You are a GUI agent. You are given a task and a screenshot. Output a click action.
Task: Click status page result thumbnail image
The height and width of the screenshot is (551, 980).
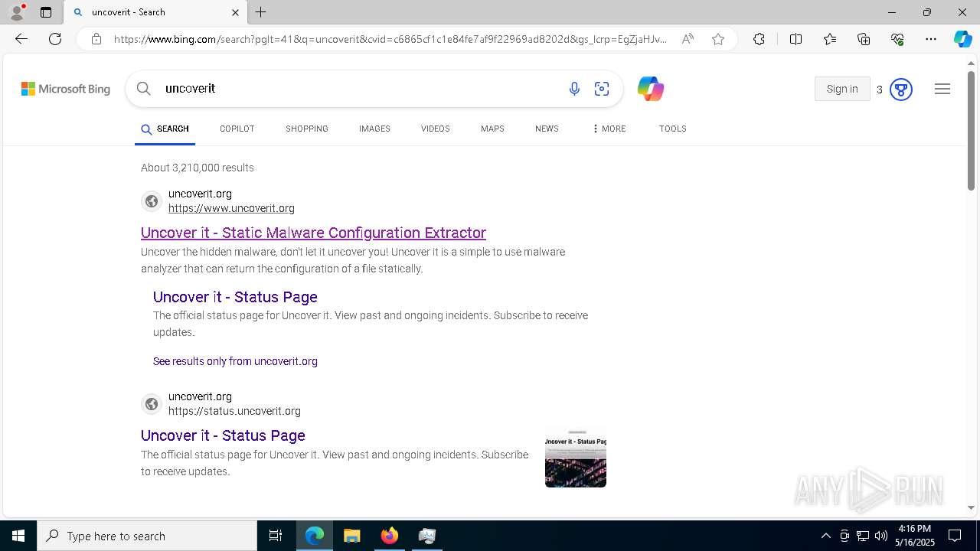point(576,458)
